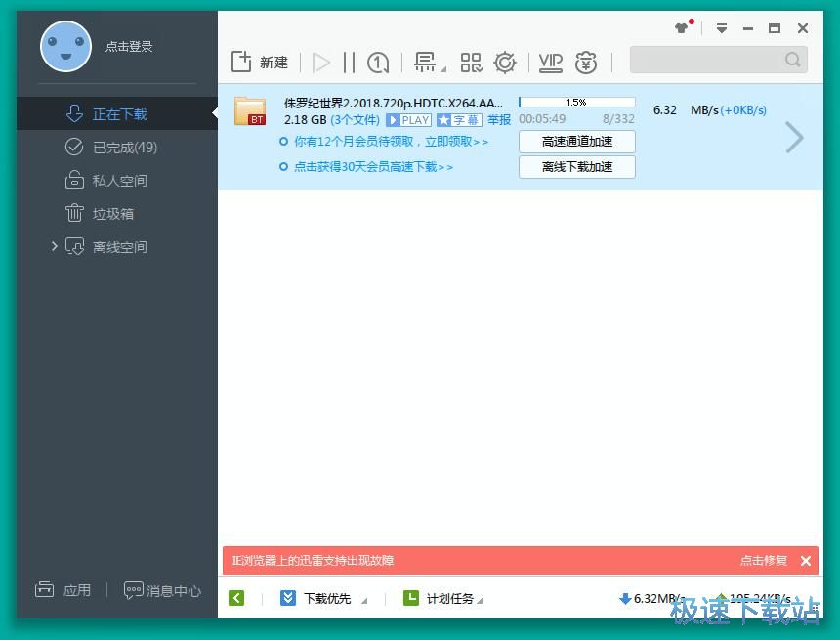Click the 字幕 subtitle button
This screenshot has height=640, width=840.
click(460, 120)
